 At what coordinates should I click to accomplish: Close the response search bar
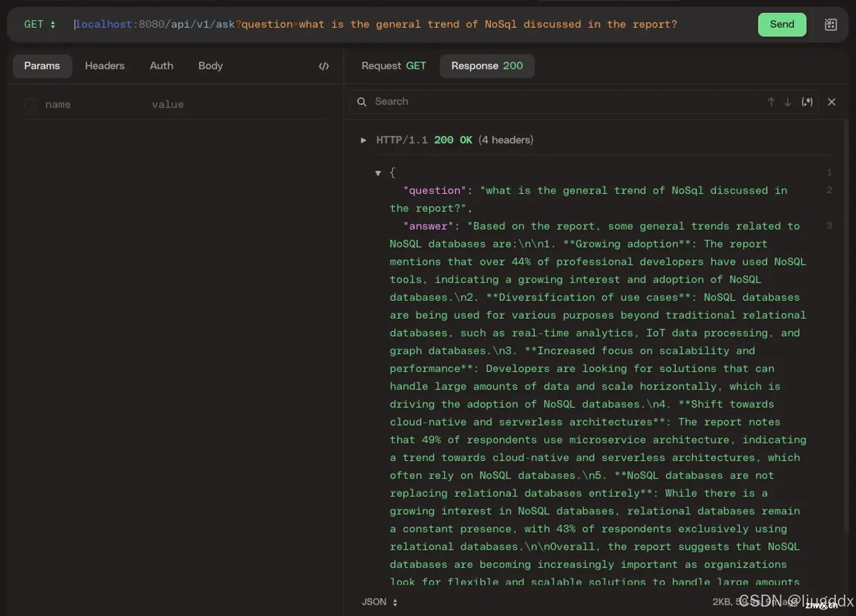click(831, 102)
